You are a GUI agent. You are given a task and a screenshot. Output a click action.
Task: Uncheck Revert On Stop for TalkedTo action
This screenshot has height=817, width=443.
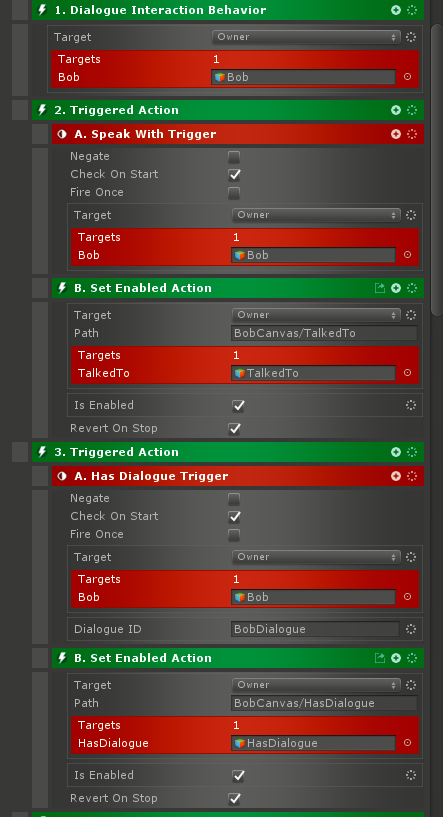(235, 429)
